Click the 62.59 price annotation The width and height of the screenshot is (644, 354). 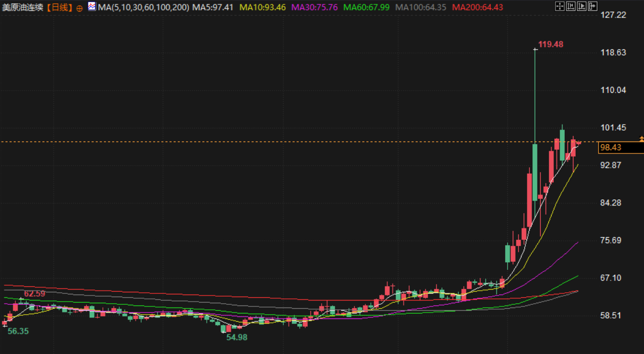(34, 294)
